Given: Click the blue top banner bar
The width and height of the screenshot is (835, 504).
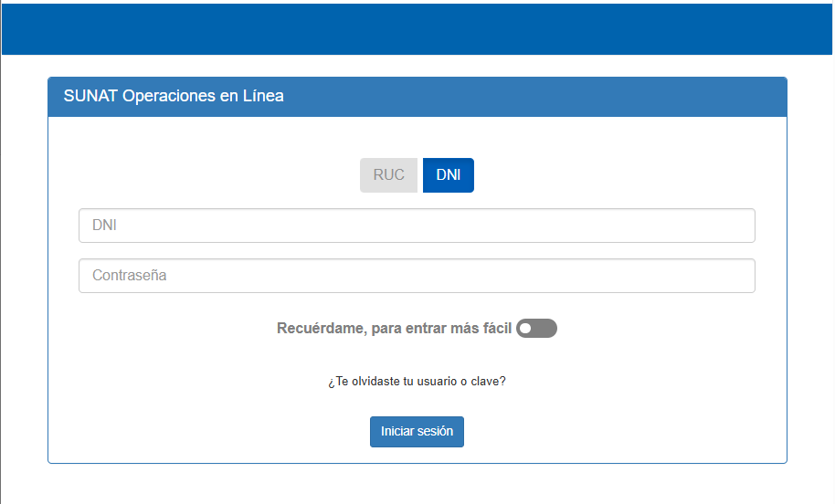Looking at the screenshot, I should (x=417, y=29).
